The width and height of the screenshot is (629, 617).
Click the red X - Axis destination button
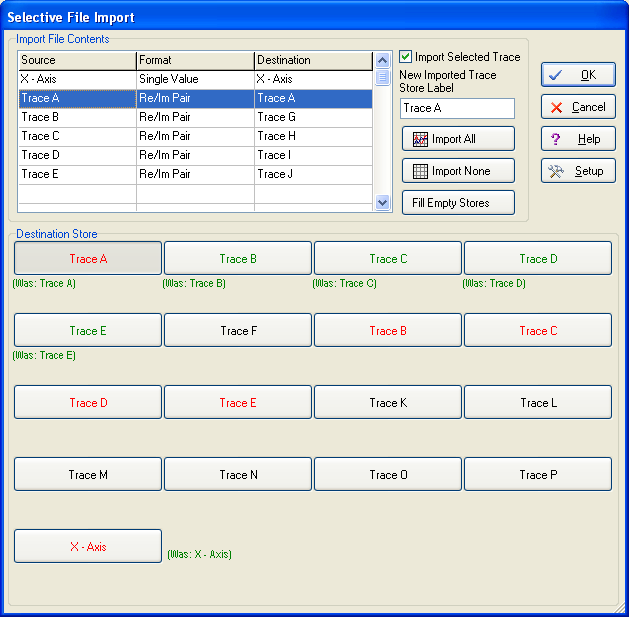click(88, 547)
